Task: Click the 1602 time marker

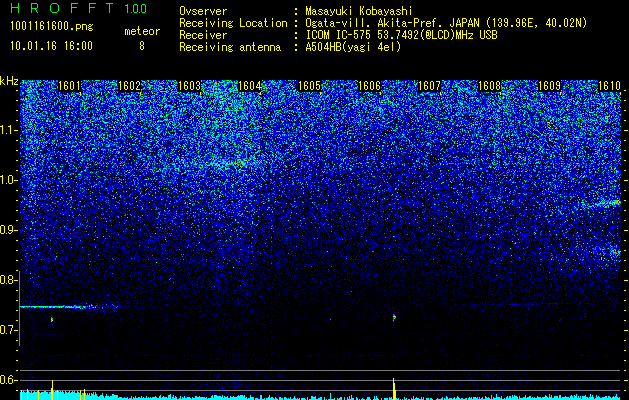Action: [x=130, y=86]
